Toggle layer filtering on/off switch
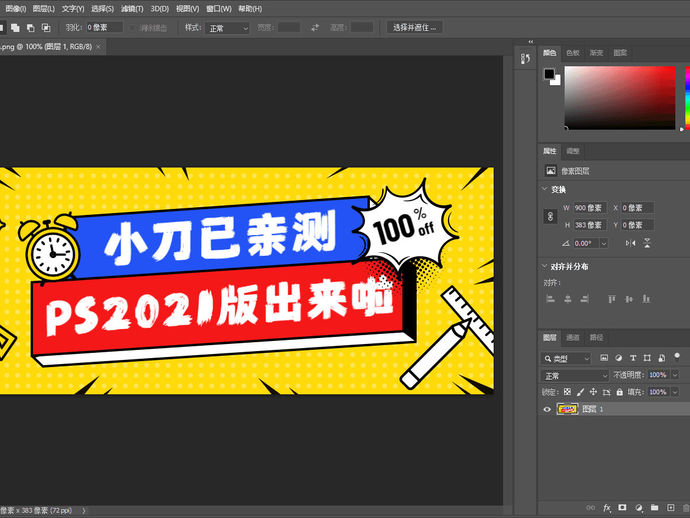The width and height of the screenshot is (690, 518). pos(677,356)
